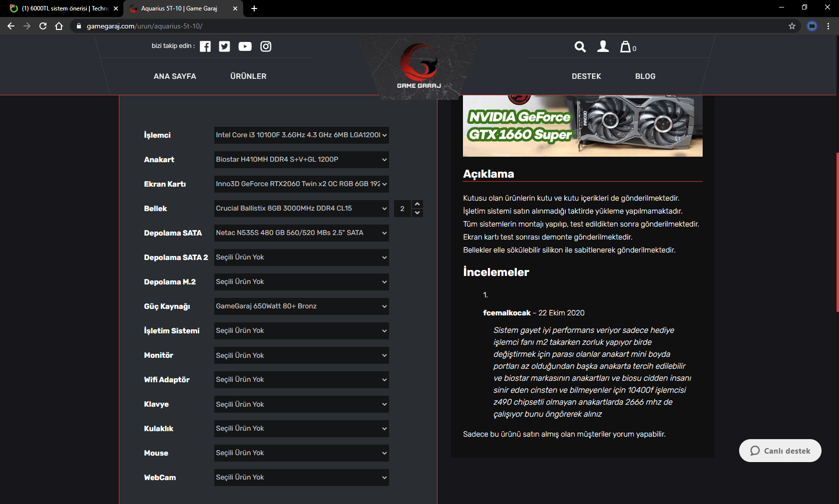The image size is (839, 504).
Task: Open Canlı destek live chat
Action: pyautogui.click(x=780, y=451)
